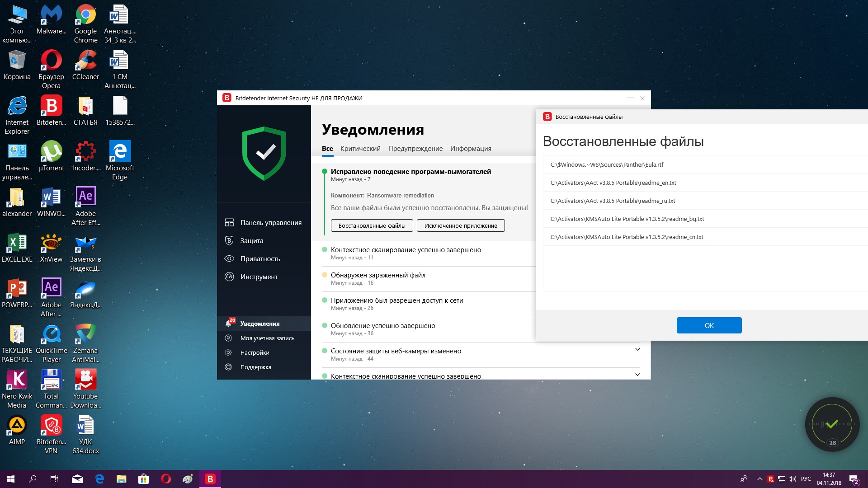
Task: Open the Dashboard panel icon in sidebar
Action: (229, 222)
